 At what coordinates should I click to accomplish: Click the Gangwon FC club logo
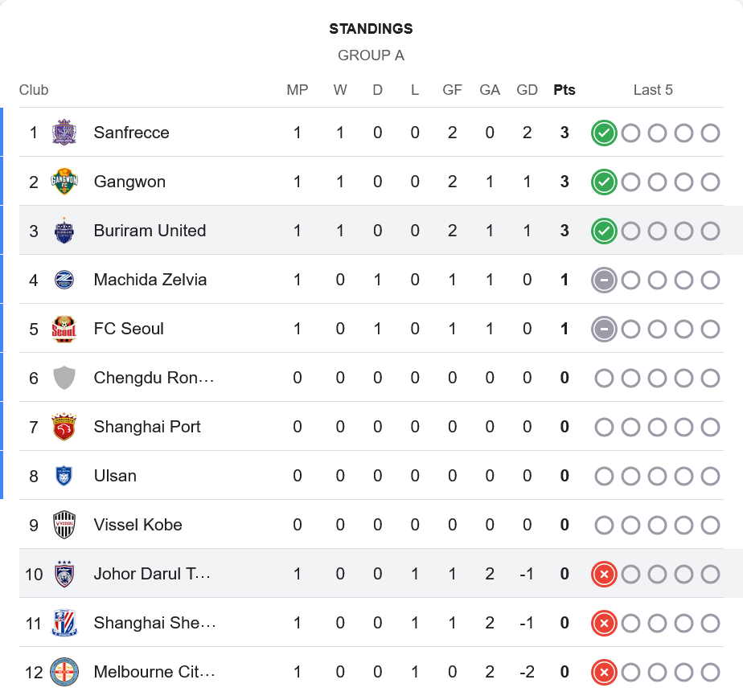coord(64,182)
